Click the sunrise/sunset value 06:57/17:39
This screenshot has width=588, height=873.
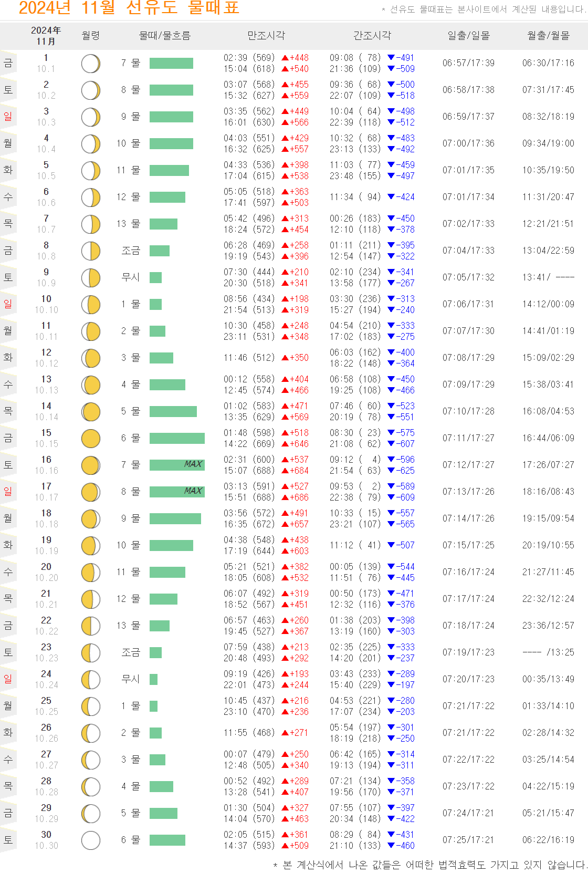pos(468,63)
